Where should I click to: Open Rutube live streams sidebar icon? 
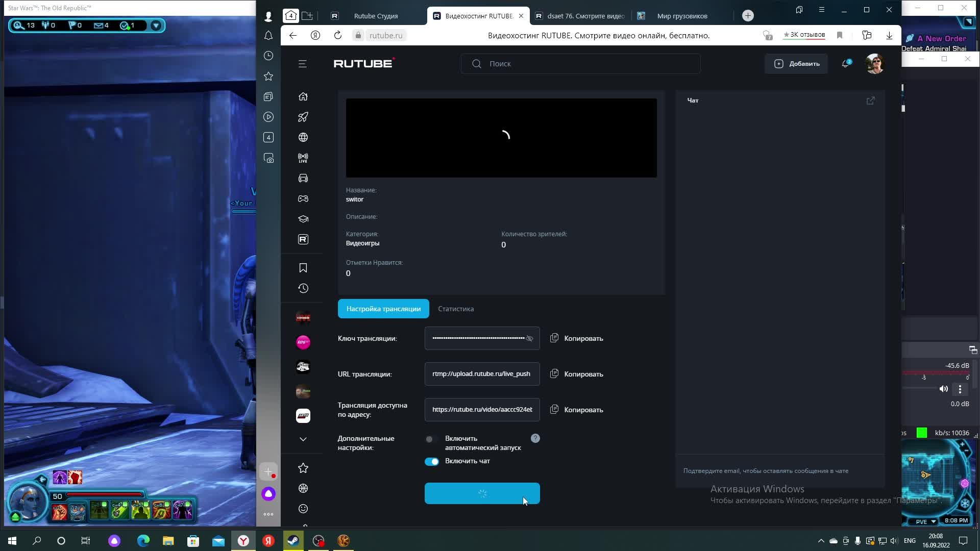tap(303, 158)
